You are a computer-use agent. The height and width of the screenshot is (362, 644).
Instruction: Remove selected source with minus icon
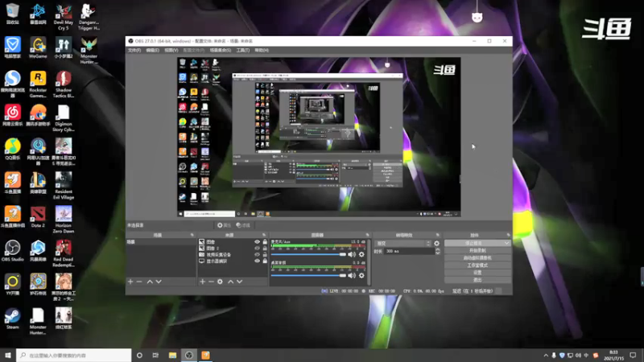tap(211, 282)
